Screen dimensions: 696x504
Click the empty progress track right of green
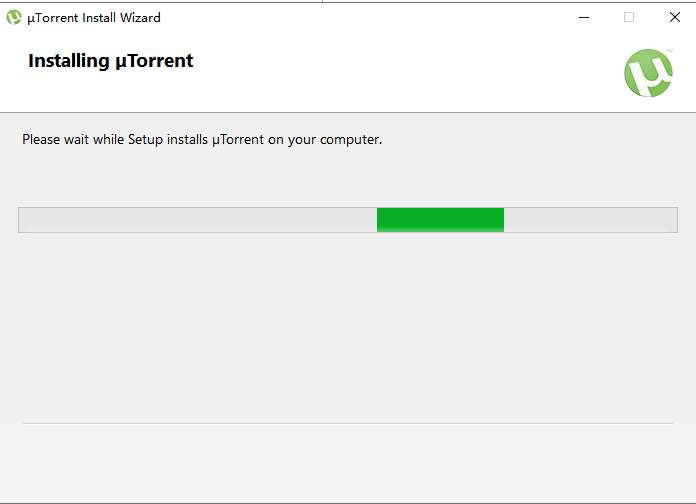click(590, 220)
